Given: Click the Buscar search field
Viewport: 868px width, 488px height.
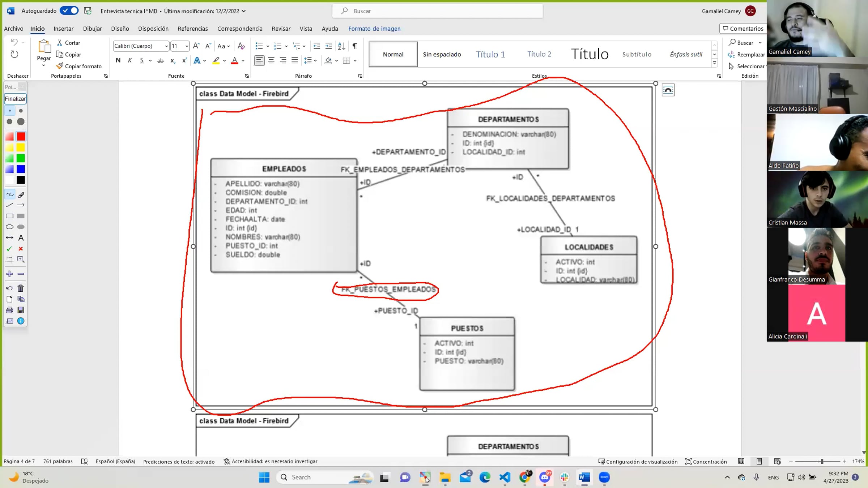Looking at the screenshot, I should click(438, 11).
